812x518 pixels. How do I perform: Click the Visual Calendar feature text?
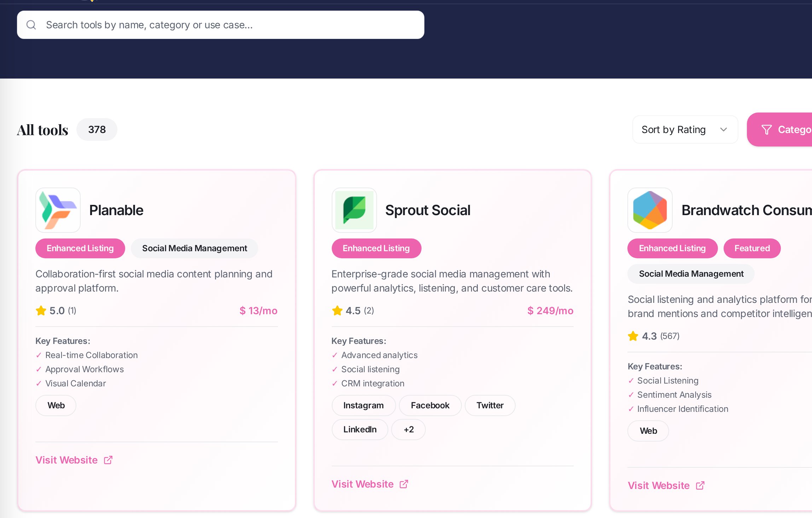click(76, 384)
